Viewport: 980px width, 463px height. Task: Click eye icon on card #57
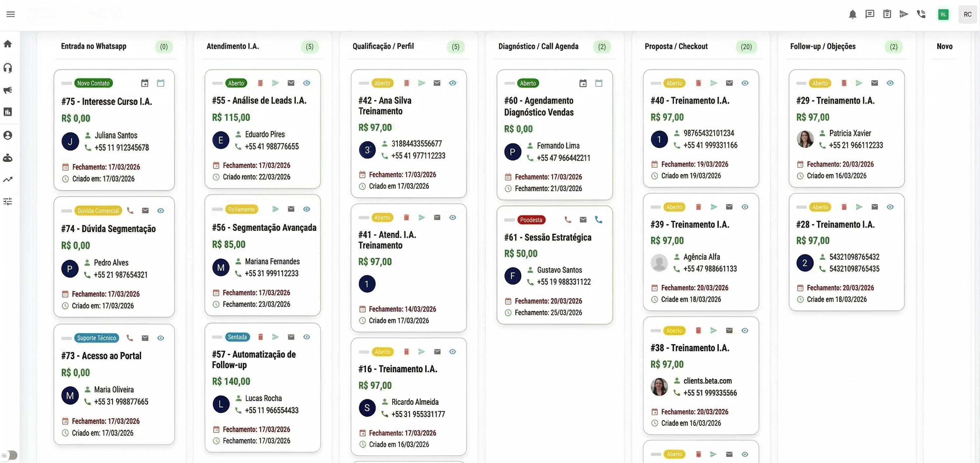(307, 337)
